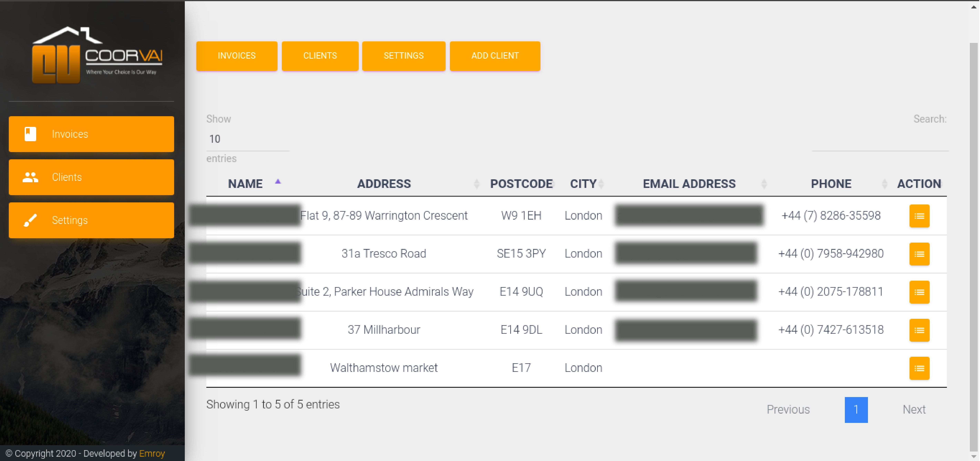980x461 pixels.
Task: Switch to the top Clients tab button
Action: point(320,56)
